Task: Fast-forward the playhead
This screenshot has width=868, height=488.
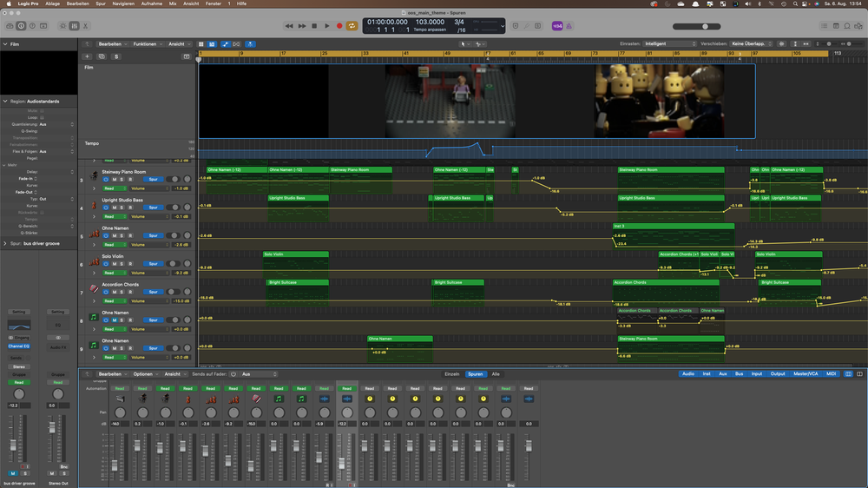Action: (302, 26)
